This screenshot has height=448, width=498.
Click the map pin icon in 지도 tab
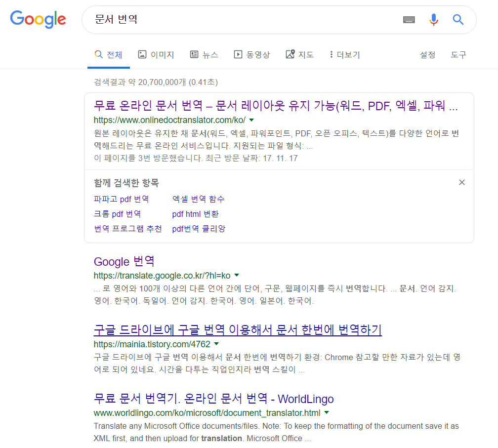point(290,54)
